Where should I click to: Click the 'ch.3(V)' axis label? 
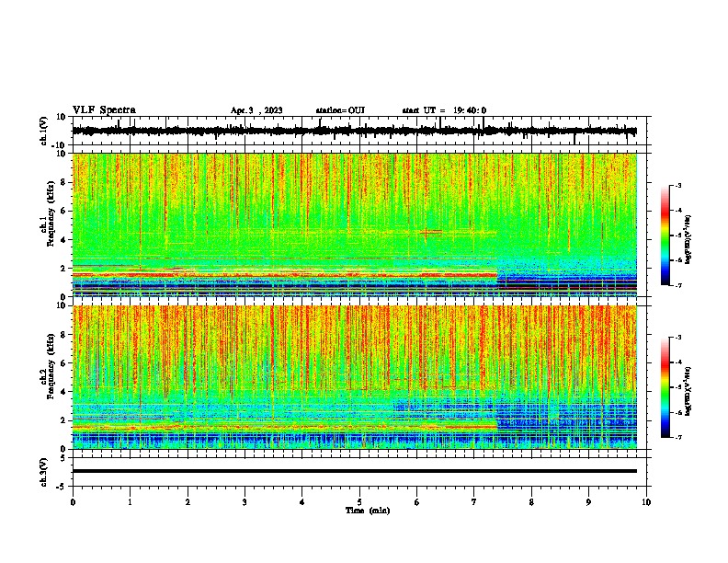(x=44, y=472)
